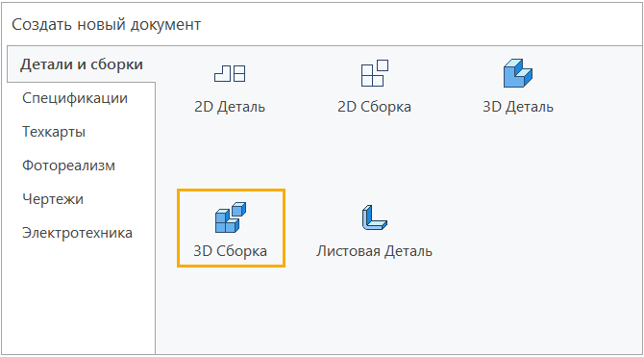Select the 3D Сборка cubes icon
The image size is (644, 357).
[231, 217]
